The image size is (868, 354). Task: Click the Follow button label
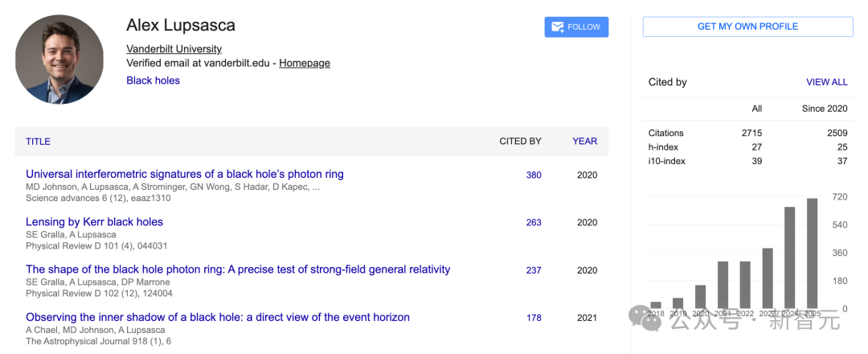[x=584, y=27]
